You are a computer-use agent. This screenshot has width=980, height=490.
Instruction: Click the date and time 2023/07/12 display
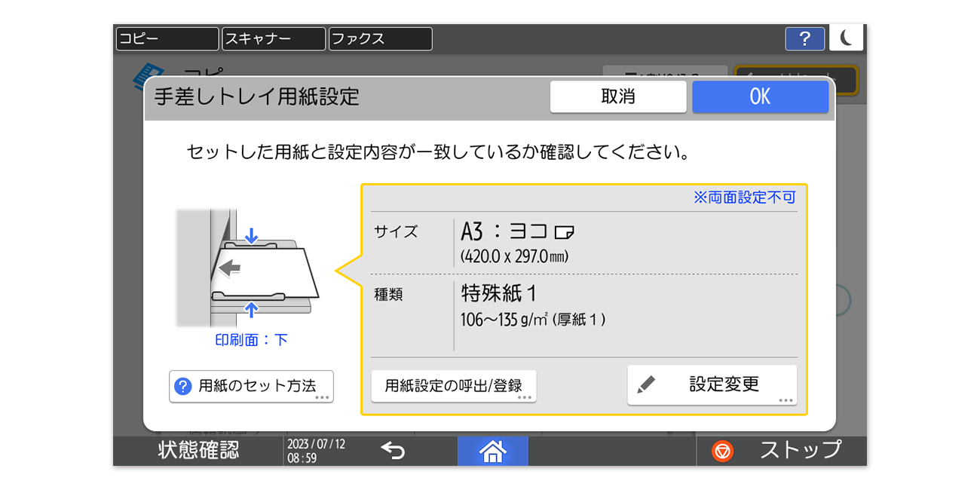(x=316, y=451)
